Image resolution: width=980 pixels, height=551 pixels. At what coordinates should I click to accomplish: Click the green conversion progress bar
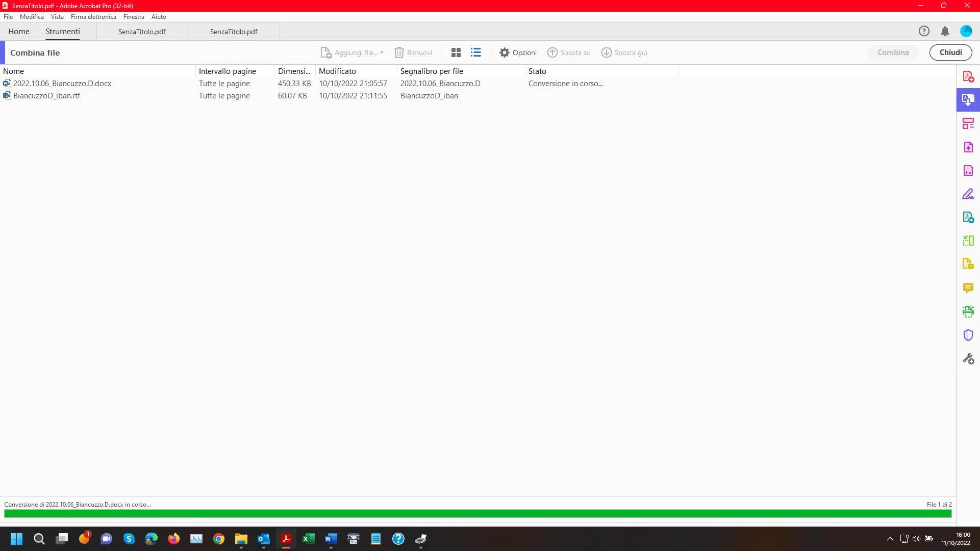(x=478, y=514)
